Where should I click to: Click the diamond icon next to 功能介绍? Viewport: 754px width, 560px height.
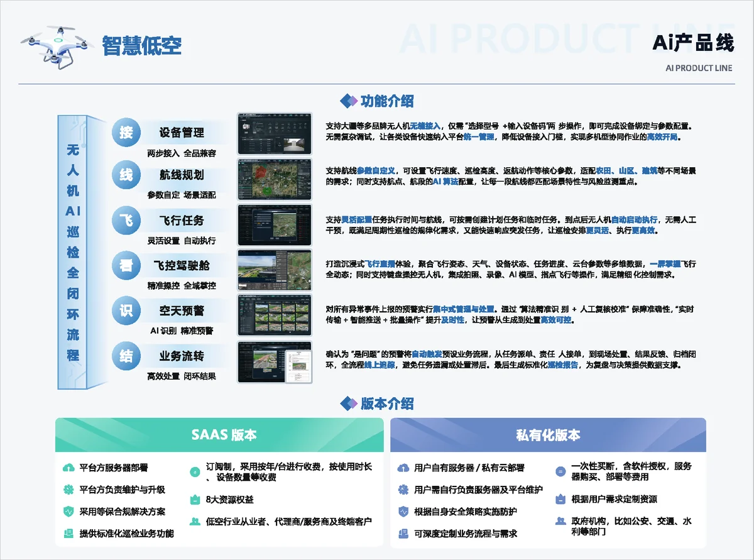(x=347, y=101)
